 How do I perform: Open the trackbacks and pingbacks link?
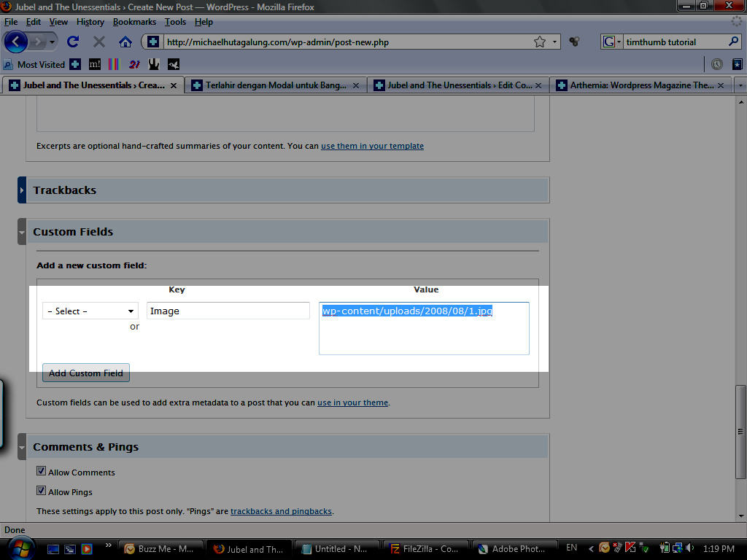click(x=281, y=511)
